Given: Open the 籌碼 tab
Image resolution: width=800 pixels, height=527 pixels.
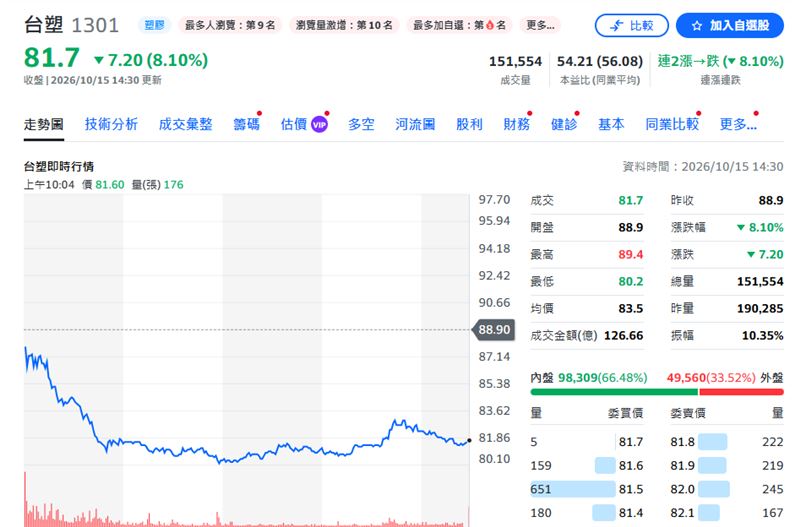Looking at the screenshot, I should coord(246,124).
